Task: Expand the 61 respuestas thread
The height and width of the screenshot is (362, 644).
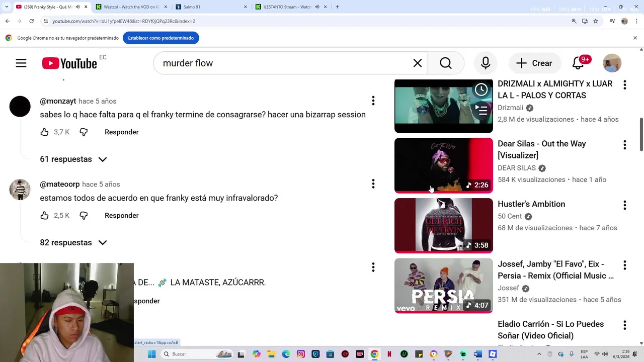Action: (73, 159)
